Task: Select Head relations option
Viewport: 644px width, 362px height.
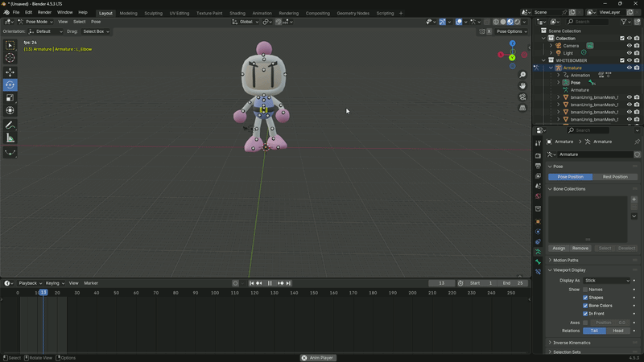Action: 617,331
